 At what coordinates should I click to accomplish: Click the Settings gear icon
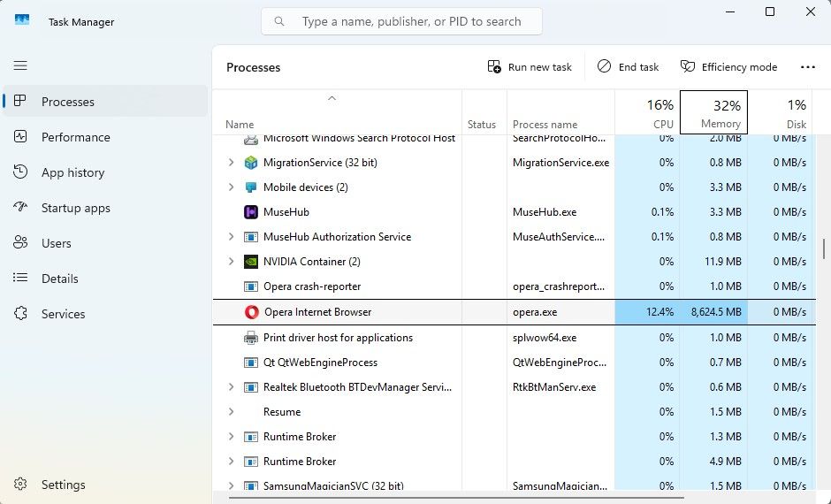[x=20, y=484]
